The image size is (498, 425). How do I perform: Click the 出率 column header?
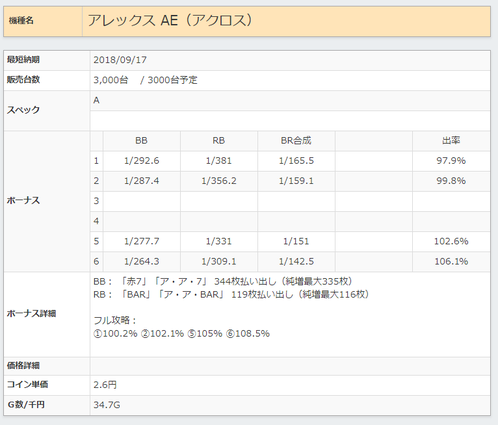pyautogui.click(x=451, y=141)
